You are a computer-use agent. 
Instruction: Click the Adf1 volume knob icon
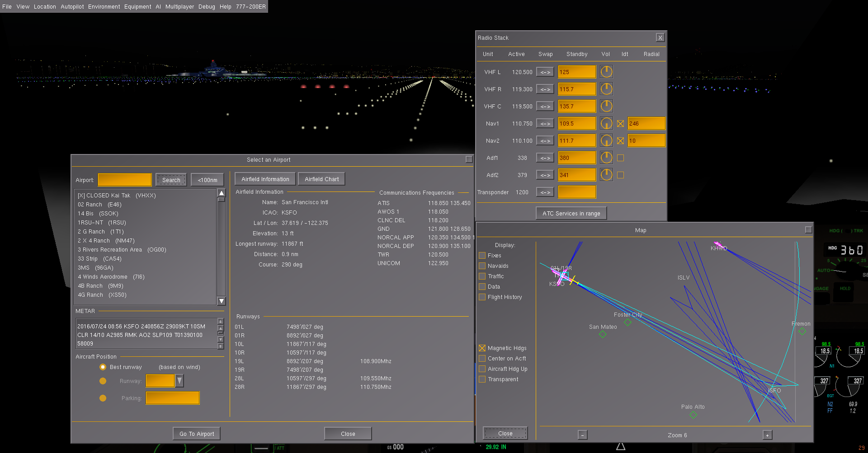tap(606, 157)
